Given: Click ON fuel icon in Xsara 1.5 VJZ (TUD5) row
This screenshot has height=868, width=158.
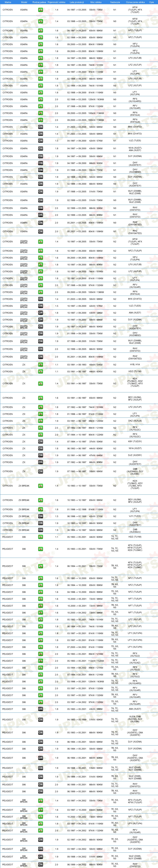Looking at the screenshot, I should [x=40, y=141].
